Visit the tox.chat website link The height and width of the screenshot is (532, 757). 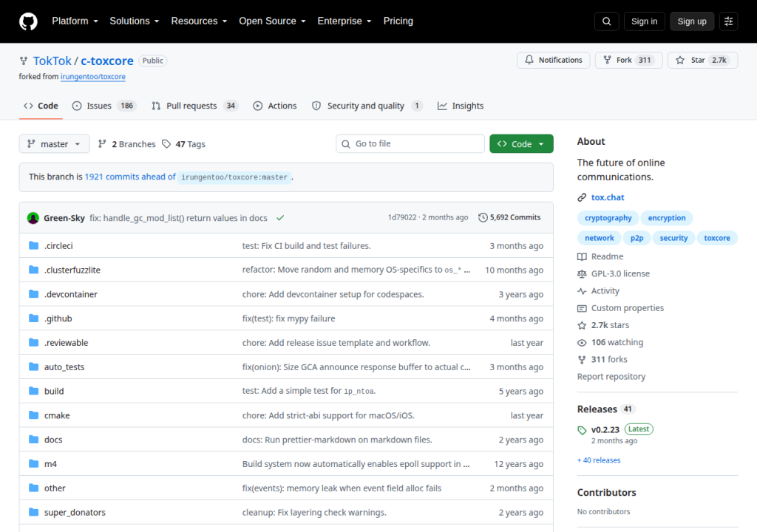[x=608, y=197]
